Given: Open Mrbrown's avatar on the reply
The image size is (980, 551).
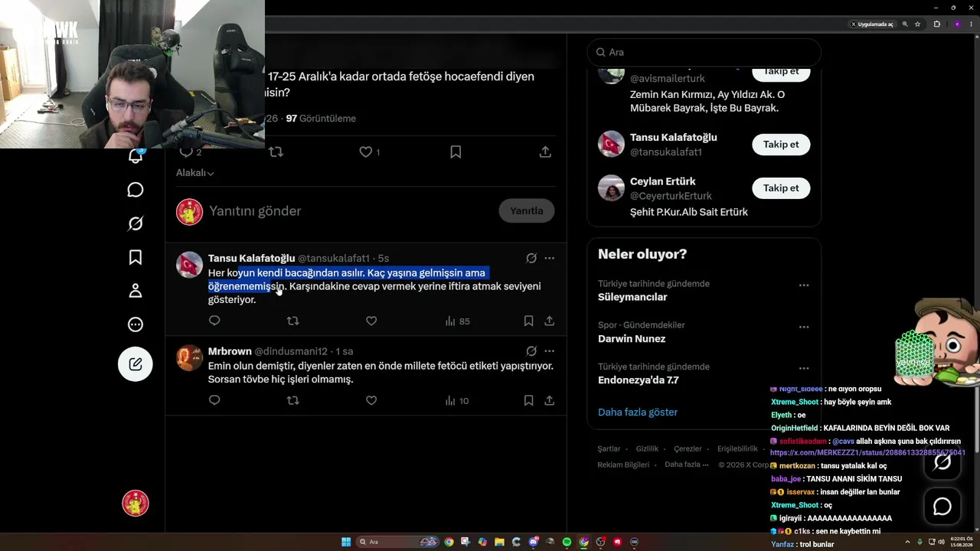Looking at the screenshot, I should pos(190,358).
